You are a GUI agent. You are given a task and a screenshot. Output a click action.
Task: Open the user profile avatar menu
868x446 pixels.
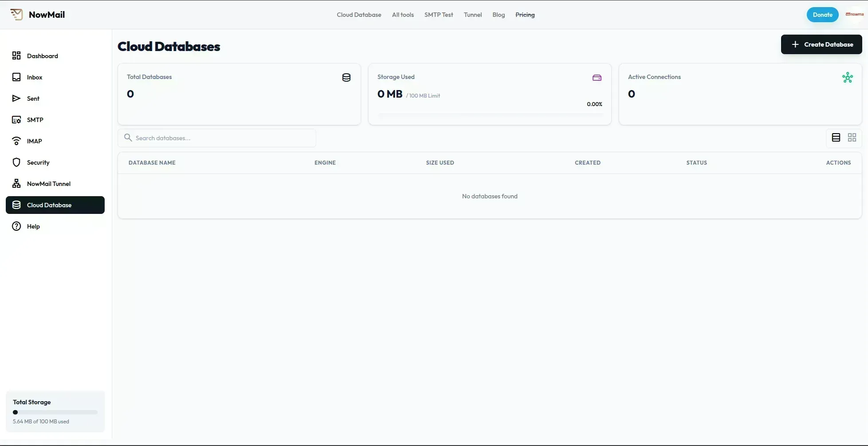(x=854, y=15)
